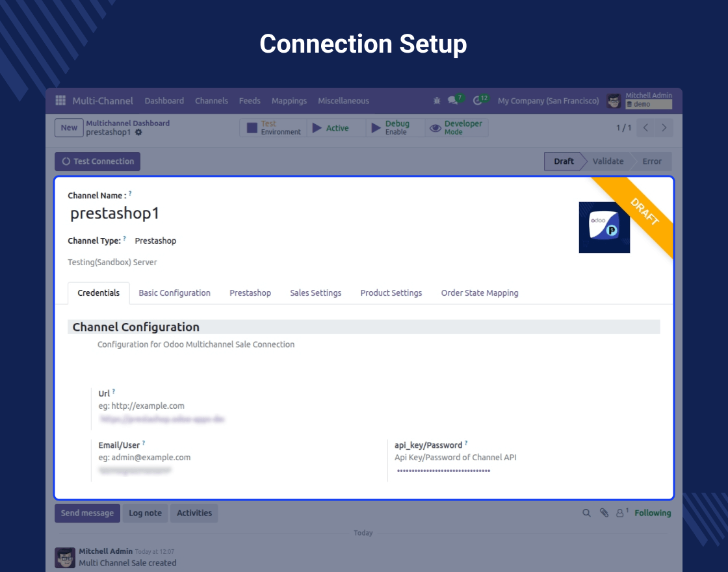Go to next record arrow
The width and height of the screenshot is (728, 572).
pos(664,127)
